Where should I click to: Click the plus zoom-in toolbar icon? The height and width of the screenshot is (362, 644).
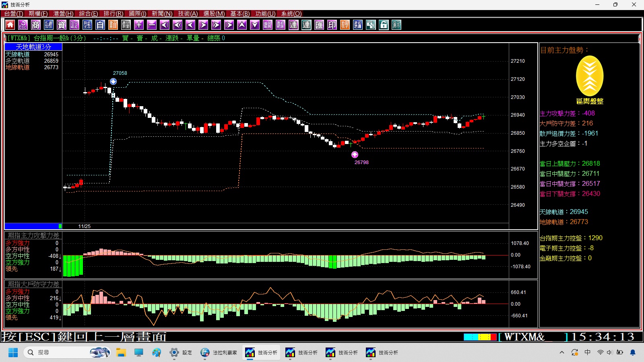point(139,25)
